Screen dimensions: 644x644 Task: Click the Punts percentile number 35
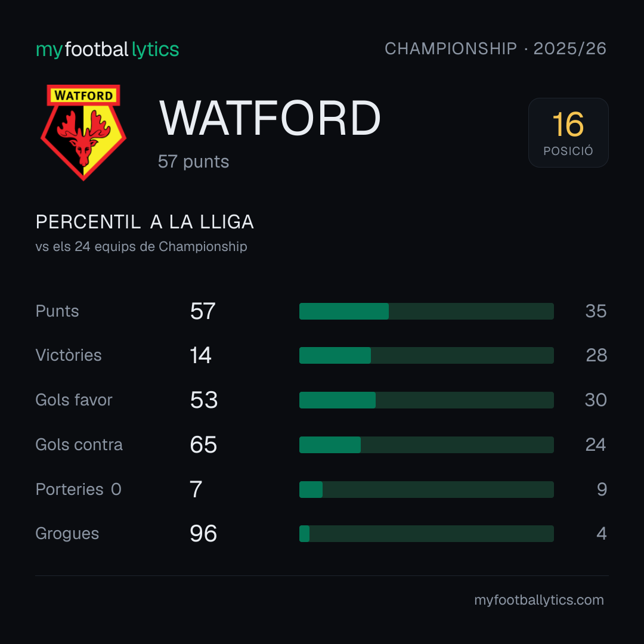[596, 311]
